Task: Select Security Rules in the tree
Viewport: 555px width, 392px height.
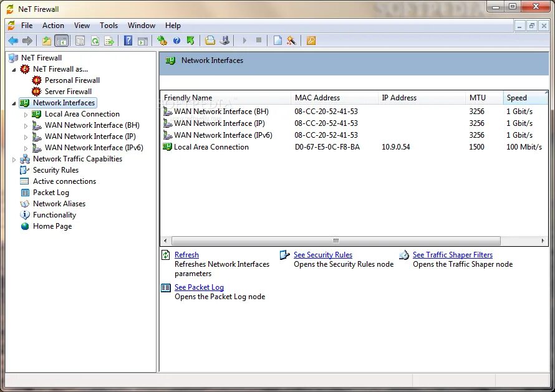Action: point(55,170)
